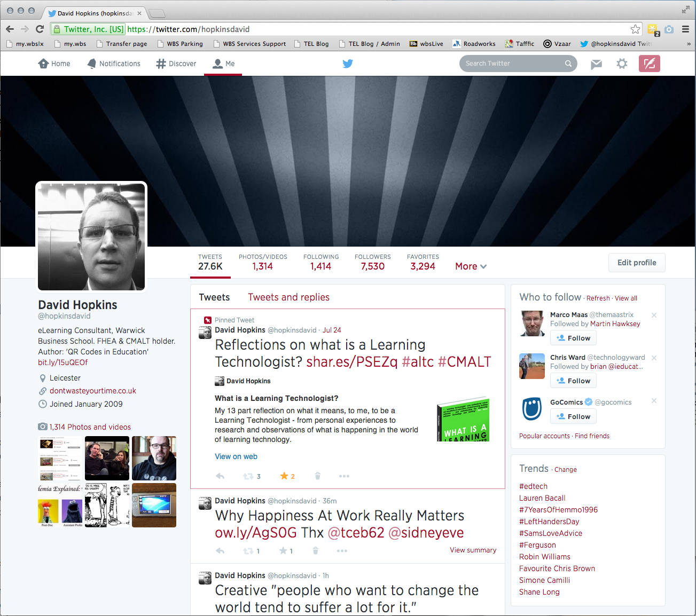
Task: View the 7,530 Followers list
Action: pos(373,262)
